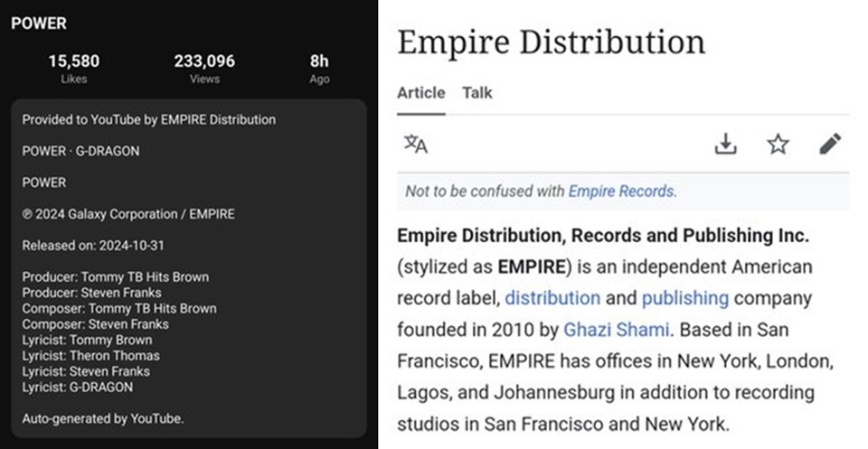
Task: Click the pencil edit icon
Action: (x=830, y=144)
